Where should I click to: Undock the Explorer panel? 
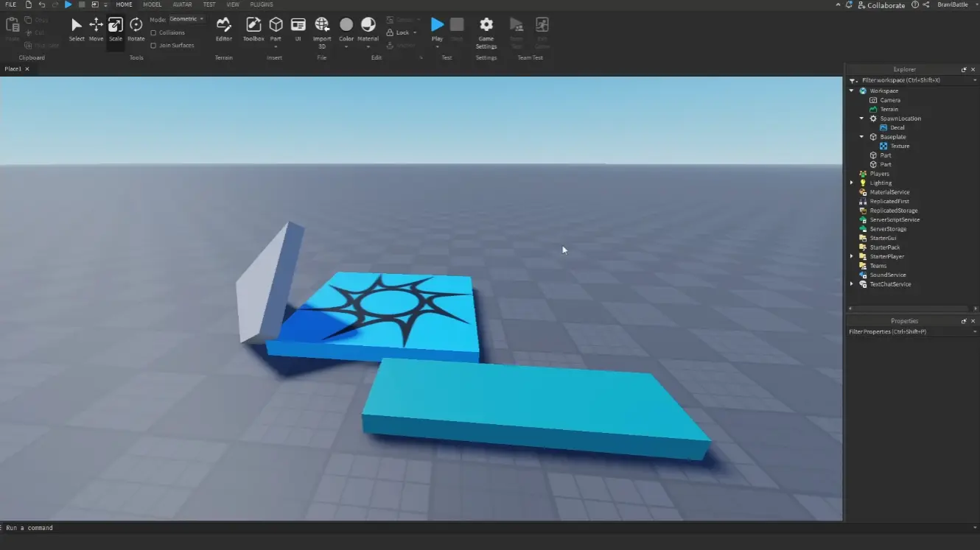(964, 69)
